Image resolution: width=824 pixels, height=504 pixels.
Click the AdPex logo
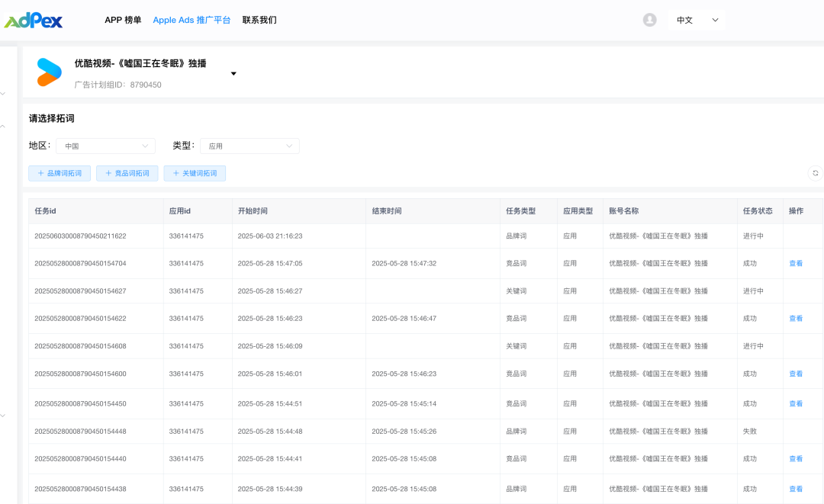pyautogui.click(x=34, y=21)
